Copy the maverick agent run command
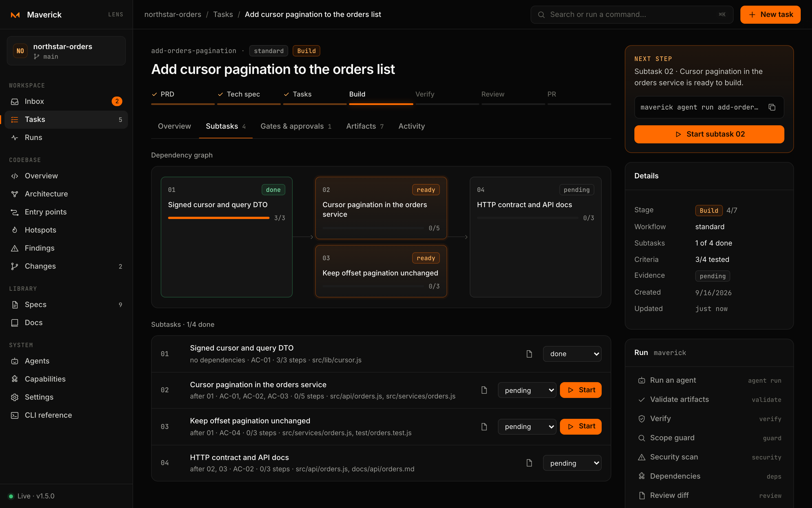812x508 pixels. [772, 107]
